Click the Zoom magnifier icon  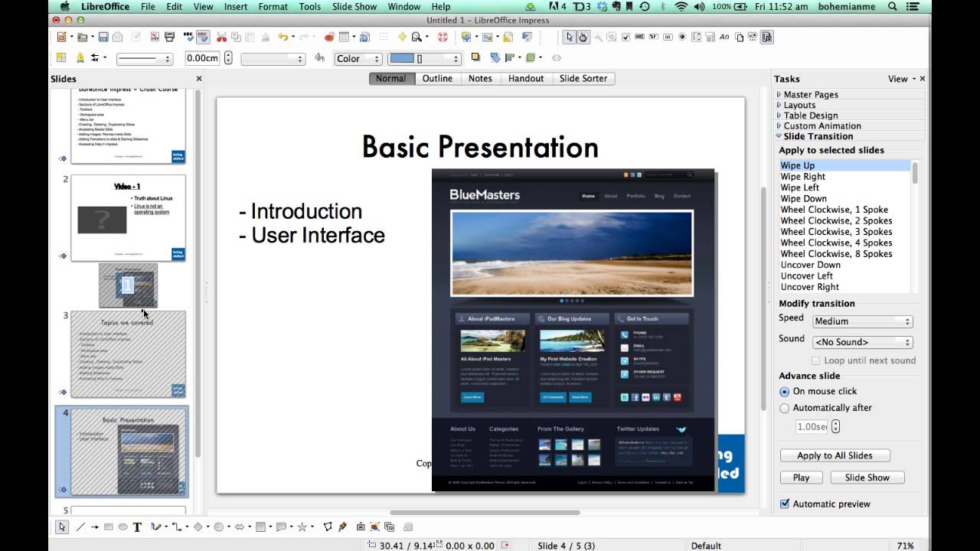[416, 37]
